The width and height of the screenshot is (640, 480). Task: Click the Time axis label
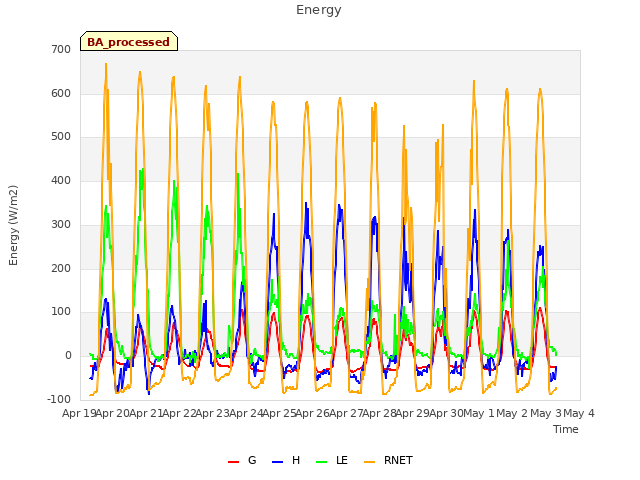[566, 429]
